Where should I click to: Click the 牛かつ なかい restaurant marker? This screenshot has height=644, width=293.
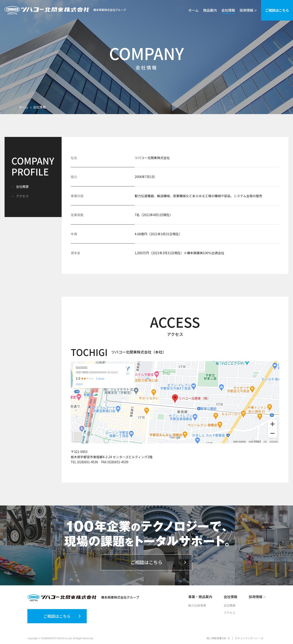[154, 392]
